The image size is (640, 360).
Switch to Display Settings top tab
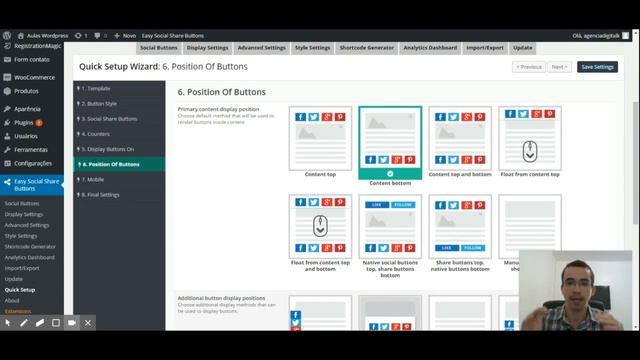click(207, 48)
